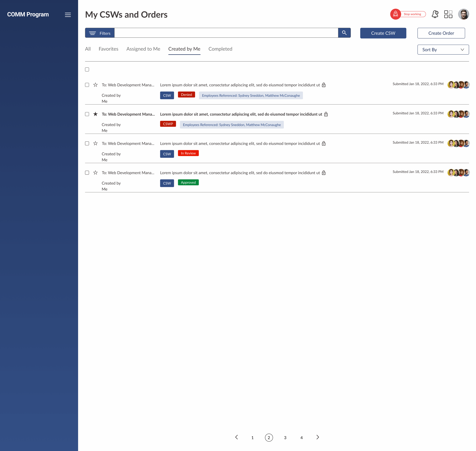Open the Filters dropdown
This screenshot has width=476, height=451.
point(100,33)
